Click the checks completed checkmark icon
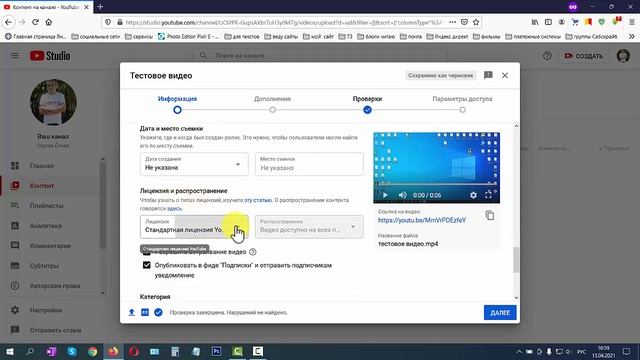The width and height of the screenshot is (640, 360). (x=158, y=312)
